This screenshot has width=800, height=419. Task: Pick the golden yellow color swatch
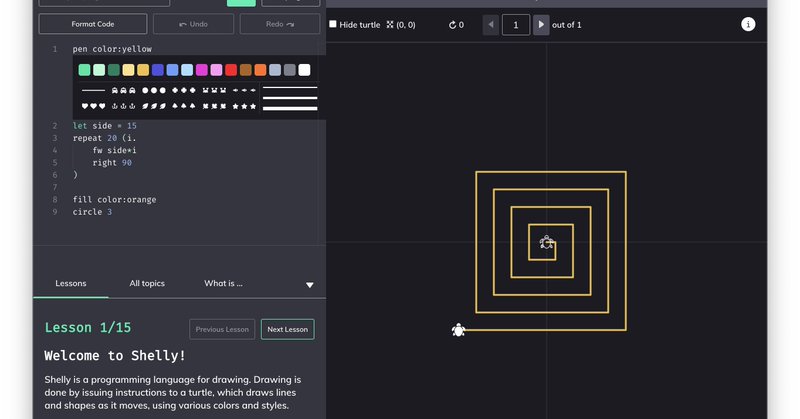[x=143, y=70]
